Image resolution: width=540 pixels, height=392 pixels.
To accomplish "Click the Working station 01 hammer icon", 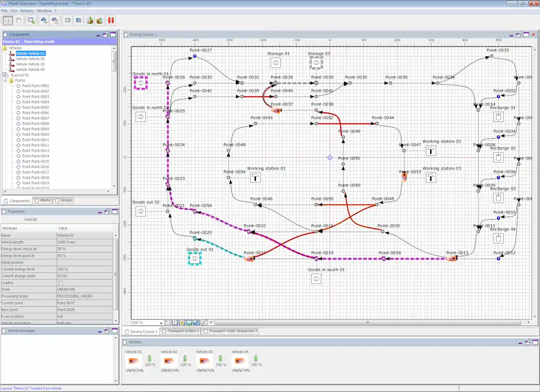I will (255, 178).
